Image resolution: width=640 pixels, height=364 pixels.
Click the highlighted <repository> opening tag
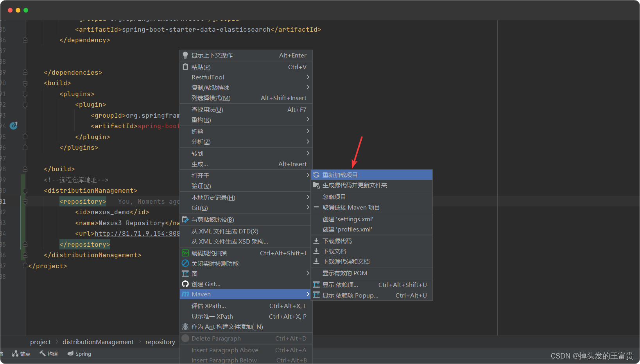[x=83, y=201]
